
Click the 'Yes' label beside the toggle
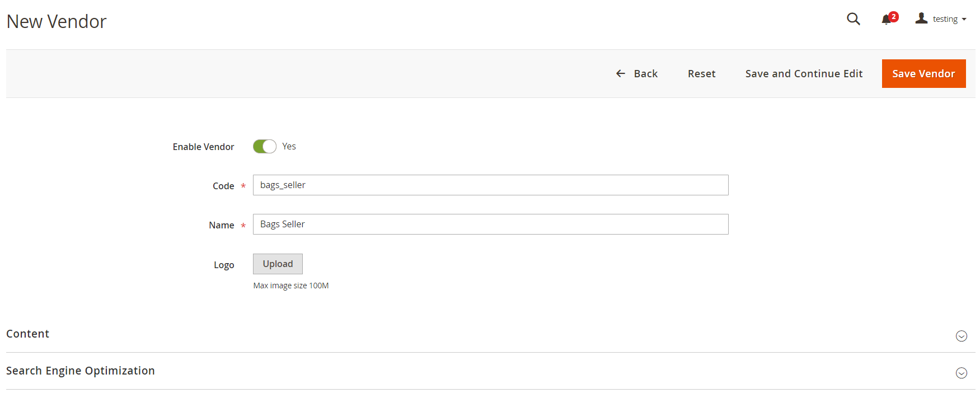[x=289, y=146]
